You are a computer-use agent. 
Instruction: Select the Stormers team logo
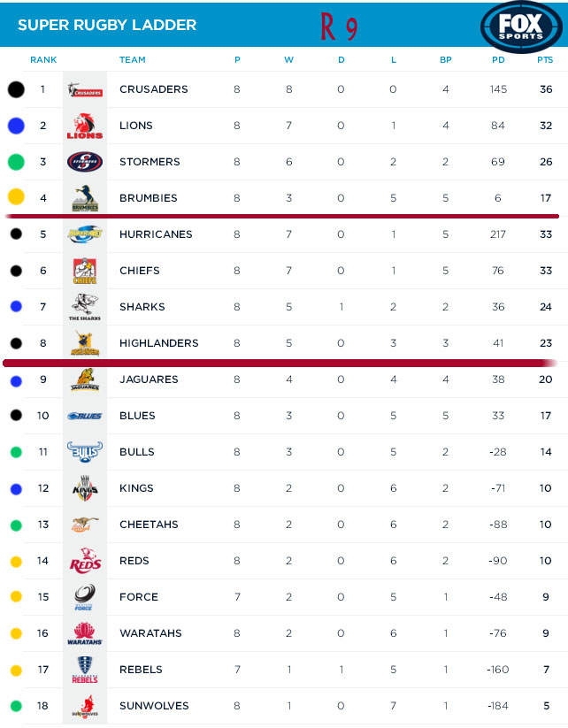coord(85,162)
